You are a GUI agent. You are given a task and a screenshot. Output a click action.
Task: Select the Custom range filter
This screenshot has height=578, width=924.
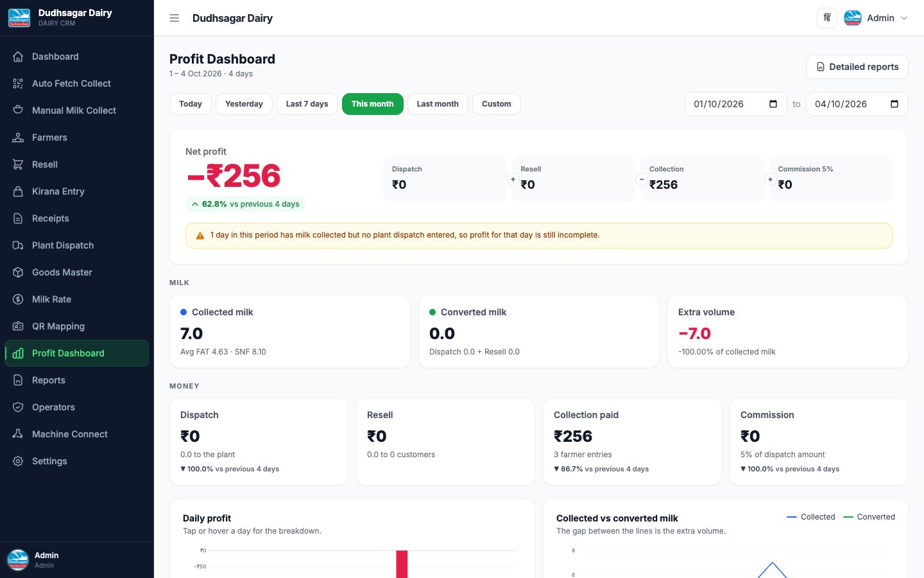click(x=497, y=104)
